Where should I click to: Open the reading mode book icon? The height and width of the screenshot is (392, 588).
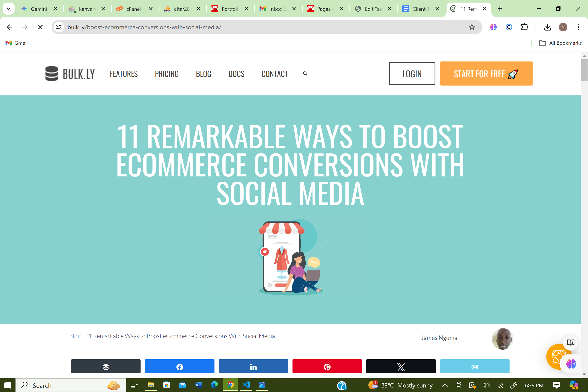point(571,342)
